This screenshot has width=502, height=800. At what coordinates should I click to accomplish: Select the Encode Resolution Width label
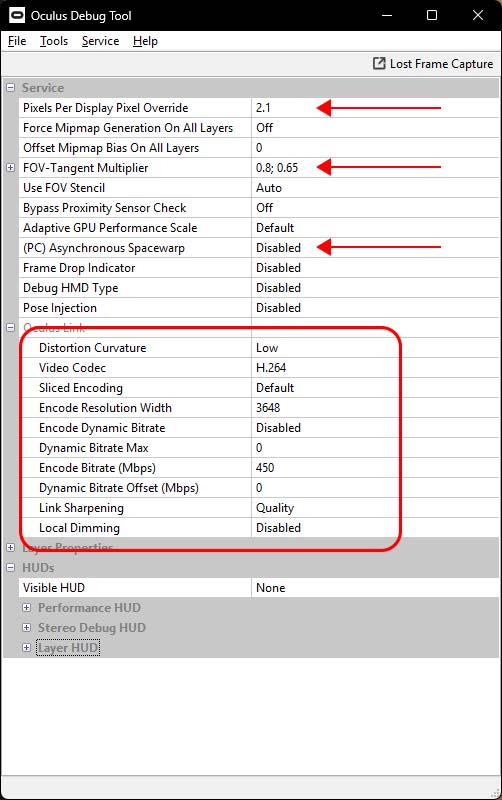(105, 408)
